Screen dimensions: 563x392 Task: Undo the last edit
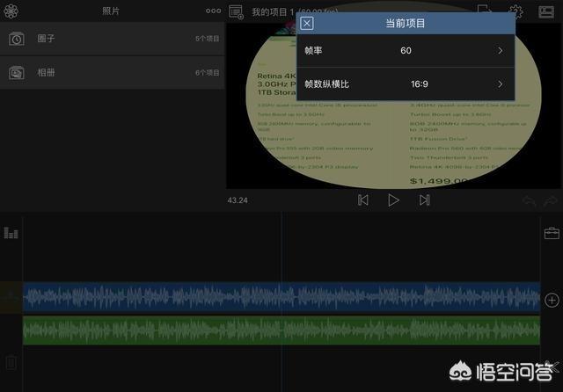click(530, 201)
